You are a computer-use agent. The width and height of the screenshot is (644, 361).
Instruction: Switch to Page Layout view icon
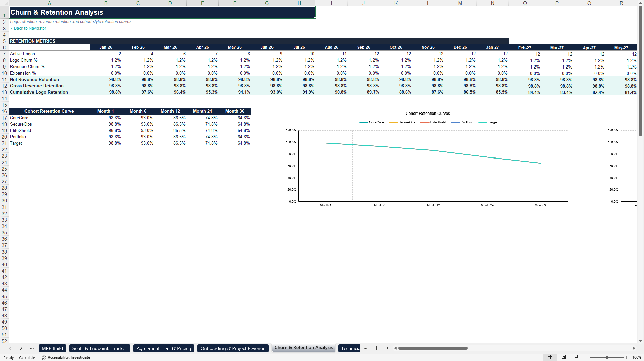[x=563, y=357]
